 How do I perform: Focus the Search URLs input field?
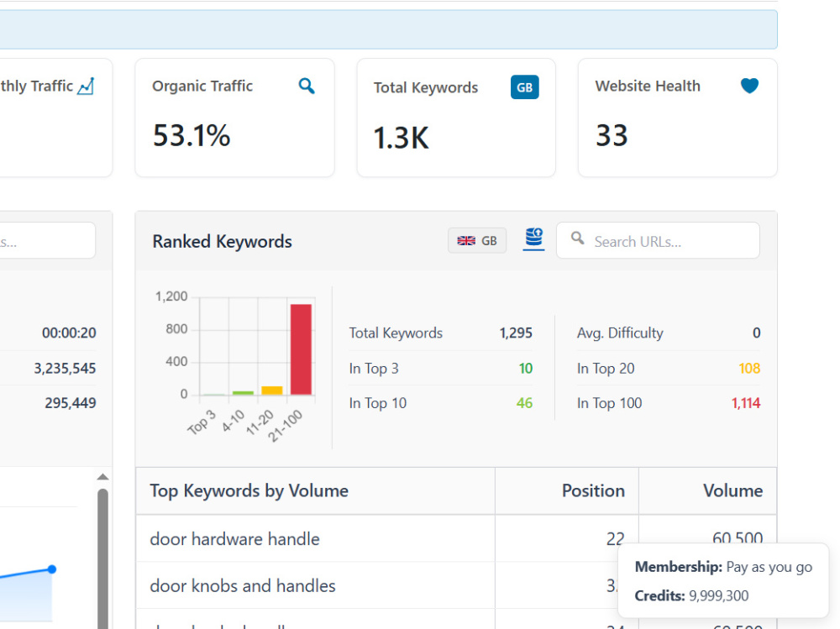tap(658, 240)
